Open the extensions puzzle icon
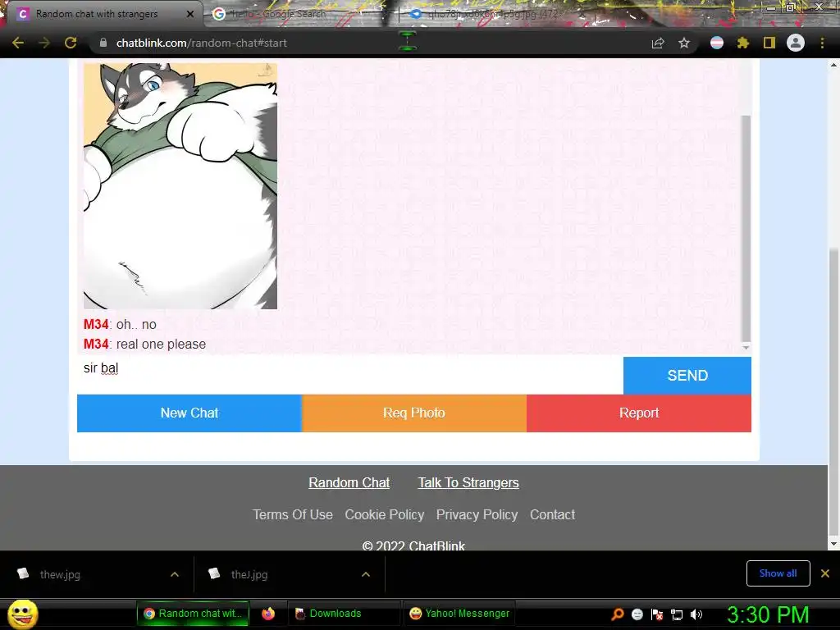The image size is (840, 630). (743, 43)
